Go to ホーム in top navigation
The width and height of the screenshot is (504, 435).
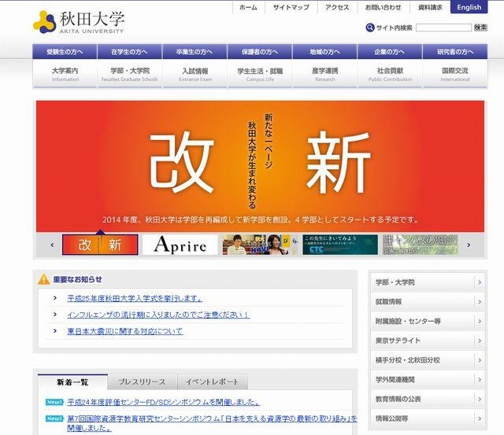(248, 7)
